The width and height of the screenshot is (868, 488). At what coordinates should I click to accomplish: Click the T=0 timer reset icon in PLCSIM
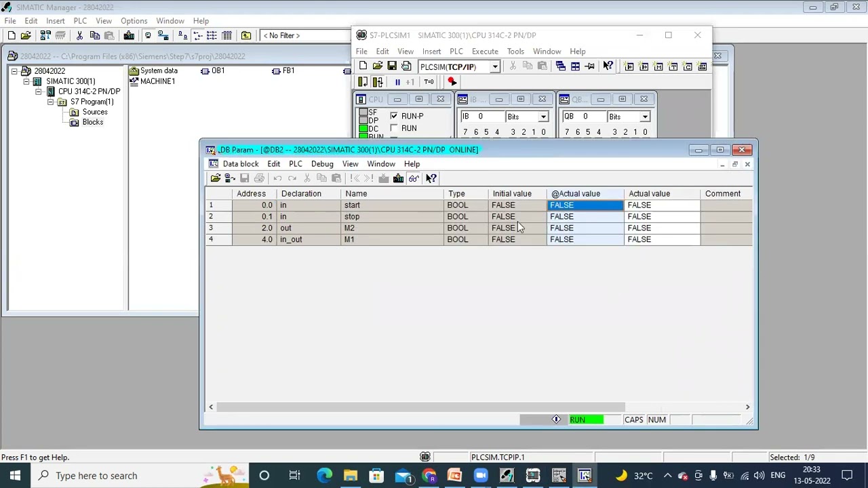pyautogui.click(x=429, y=82)
